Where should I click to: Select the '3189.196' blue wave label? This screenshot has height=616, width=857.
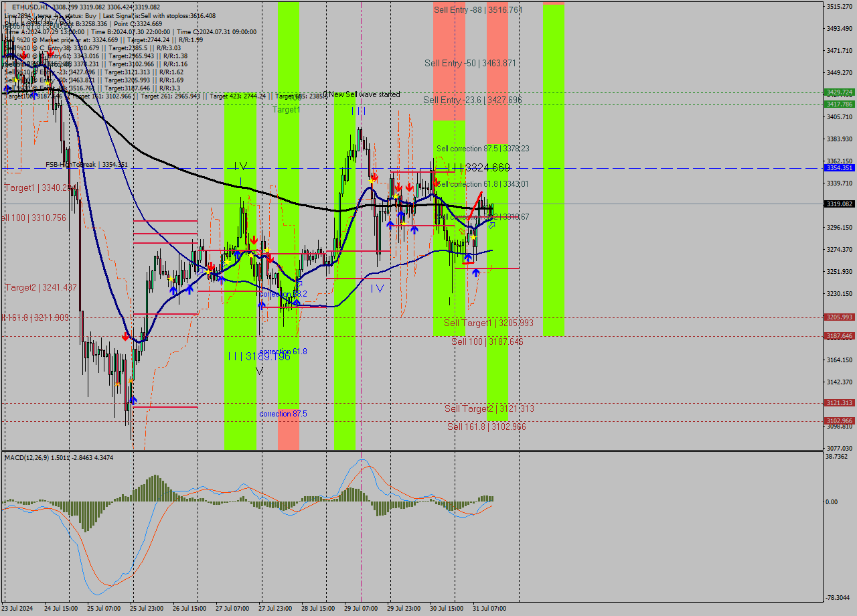pos(267,356)
